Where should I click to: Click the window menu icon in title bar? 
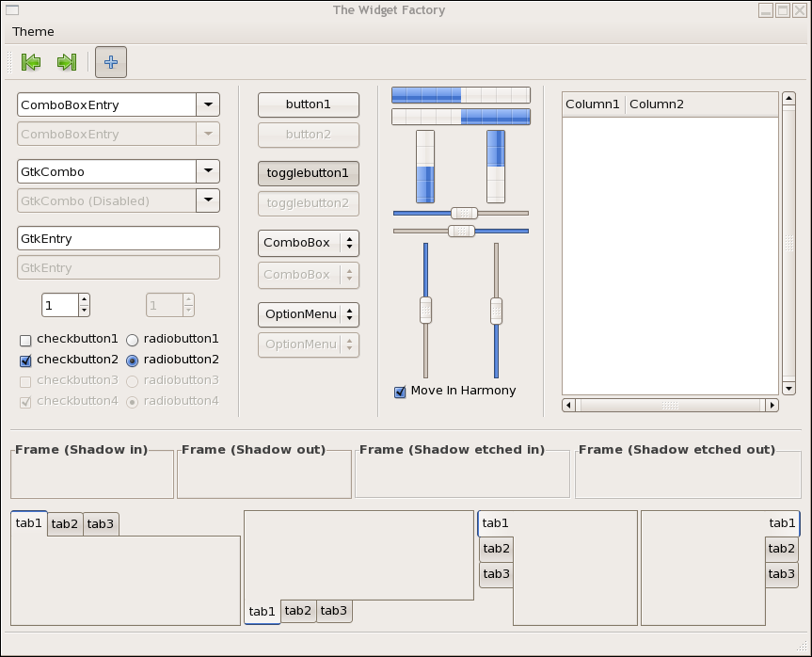[x=12, y=9]
